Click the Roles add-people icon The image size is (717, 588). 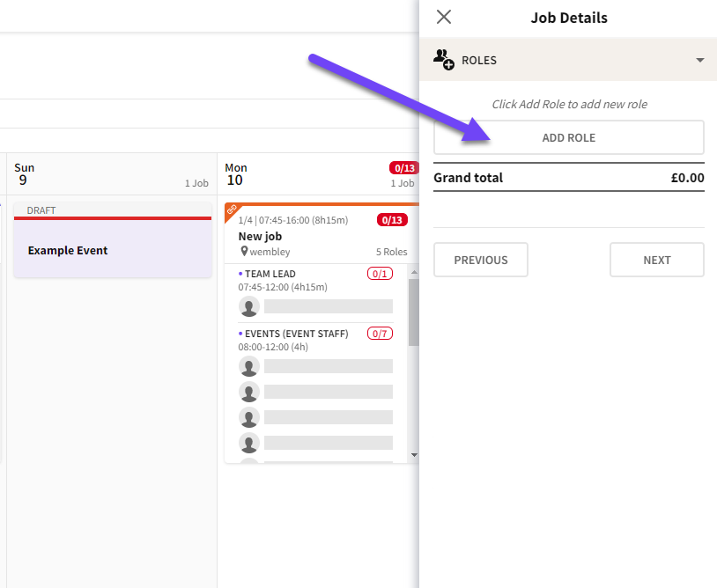(x=444, y=60)
